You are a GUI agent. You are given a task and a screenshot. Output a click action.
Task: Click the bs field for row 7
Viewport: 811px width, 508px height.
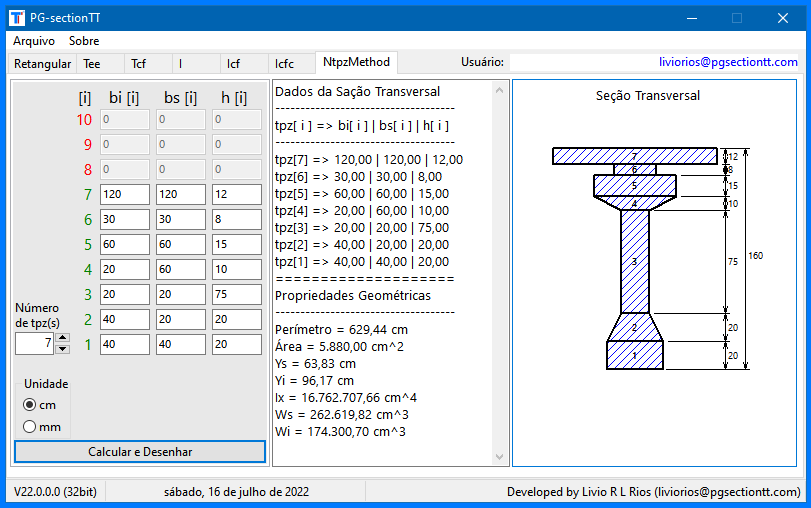(x=181, y=195)
